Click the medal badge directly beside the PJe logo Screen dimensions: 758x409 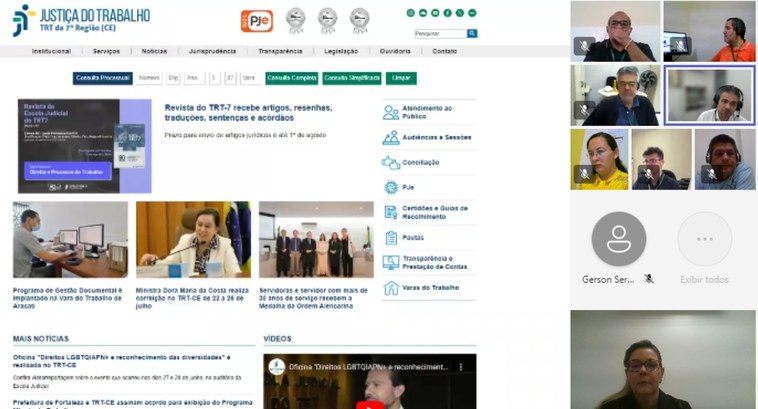(x=295, y=21)
